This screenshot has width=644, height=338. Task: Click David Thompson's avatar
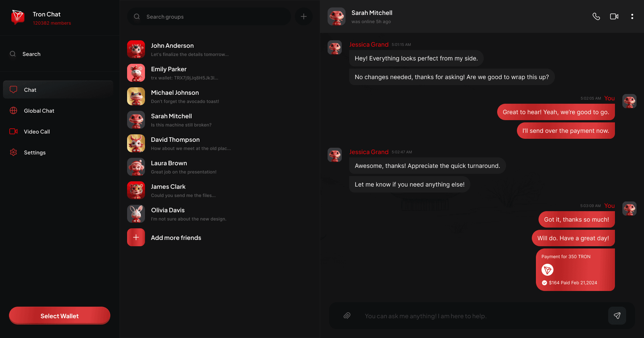tap(136, 143)
